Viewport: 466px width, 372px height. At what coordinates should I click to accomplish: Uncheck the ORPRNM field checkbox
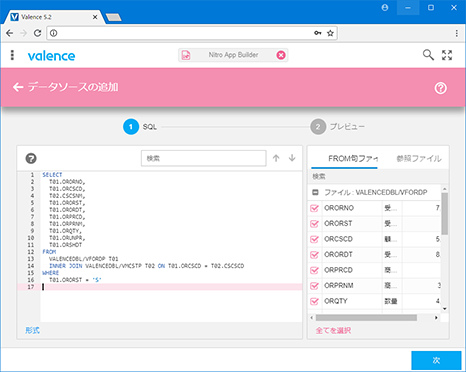click(x=314, y=286)
